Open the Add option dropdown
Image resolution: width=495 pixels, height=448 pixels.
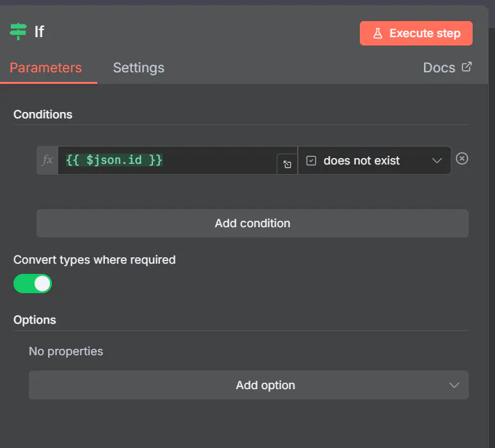265,385
